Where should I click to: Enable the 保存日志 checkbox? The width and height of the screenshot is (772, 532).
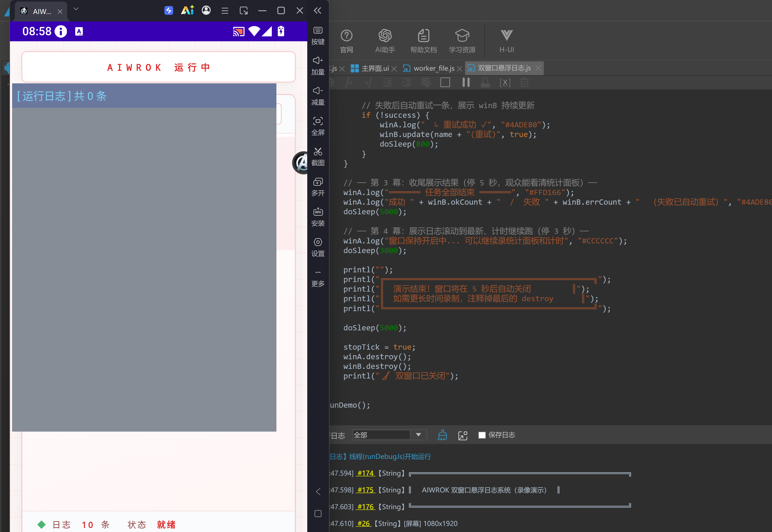pyautogui.click(x=482, y=435)
